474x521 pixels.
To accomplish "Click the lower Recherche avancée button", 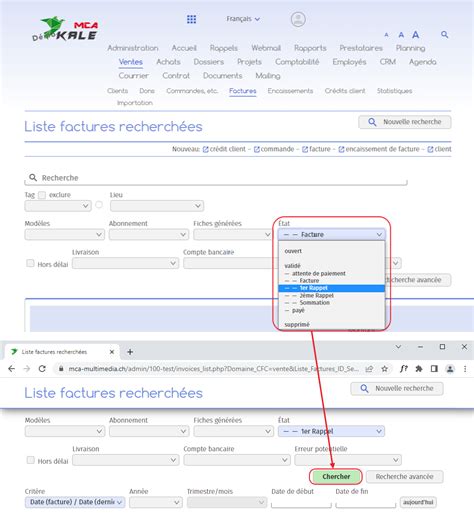I will tap(404, 477).
